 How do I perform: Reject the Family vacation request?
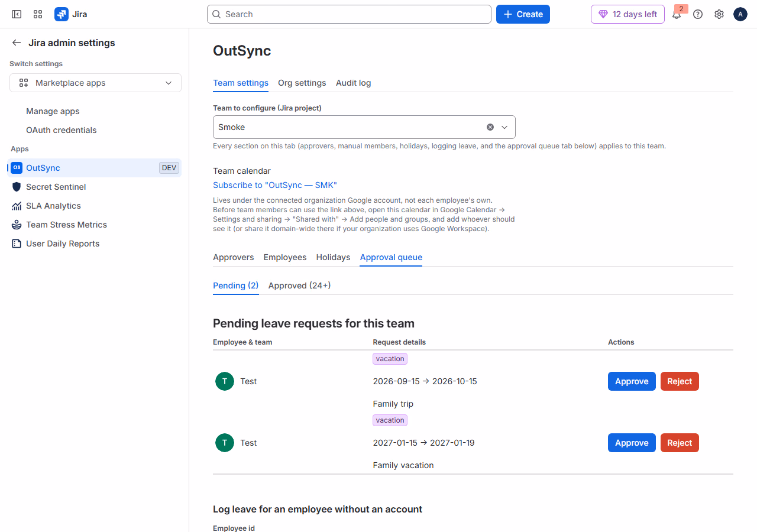(x=680, y=443)
